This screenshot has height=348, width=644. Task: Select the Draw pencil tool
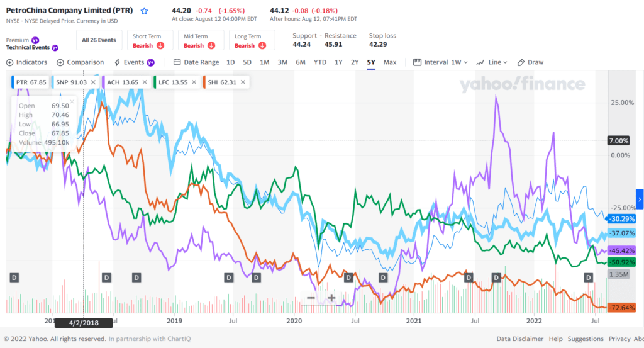(530, 62)
